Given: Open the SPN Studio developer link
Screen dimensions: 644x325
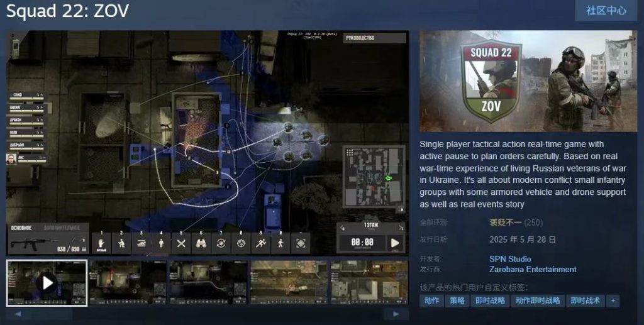Looking at the screenshot, I should tap(510, 259).
